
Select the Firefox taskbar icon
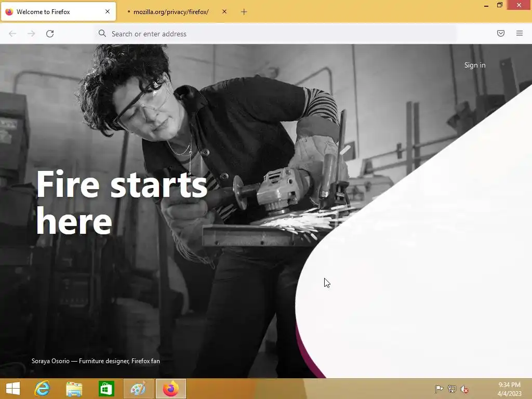tap(171, 389)
